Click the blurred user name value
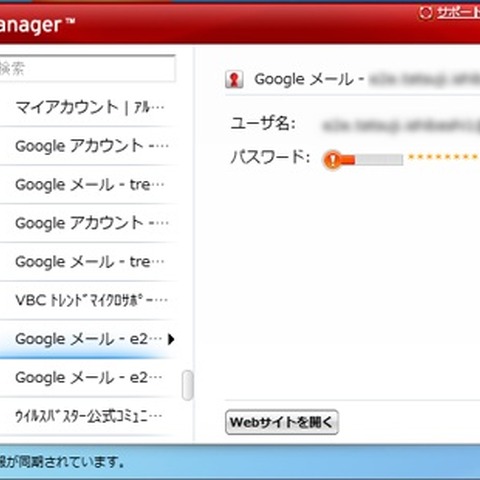 pos(401,126)
